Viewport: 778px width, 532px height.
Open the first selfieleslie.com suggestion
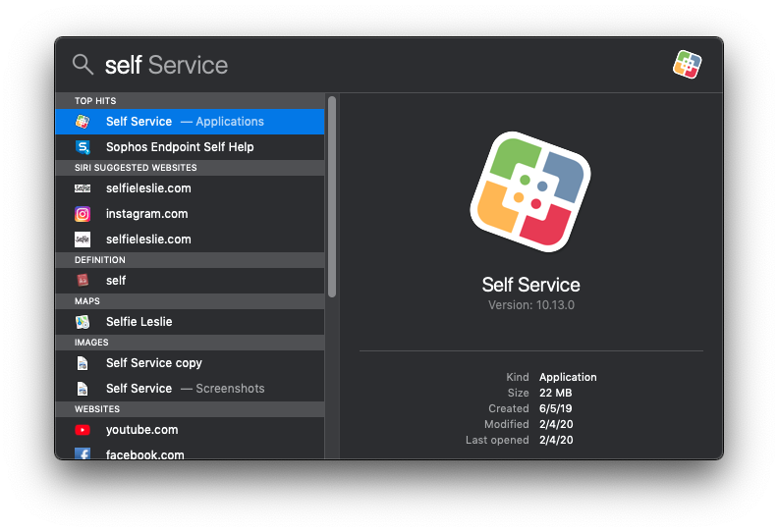(x=148, y=188)
